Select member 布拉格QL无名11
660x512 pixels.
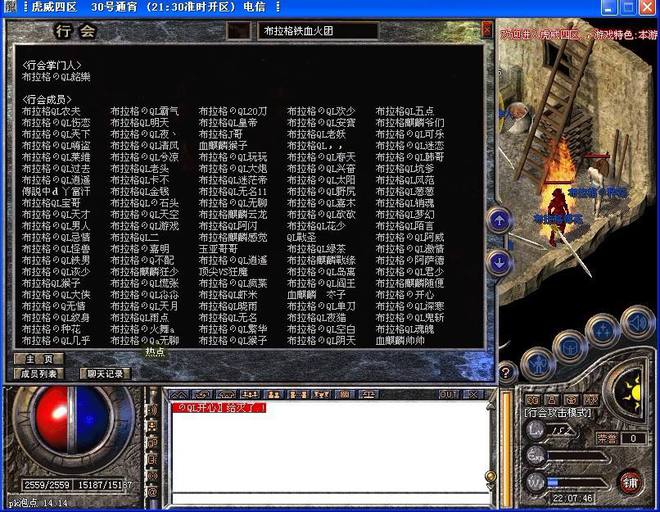click(233, 191)
